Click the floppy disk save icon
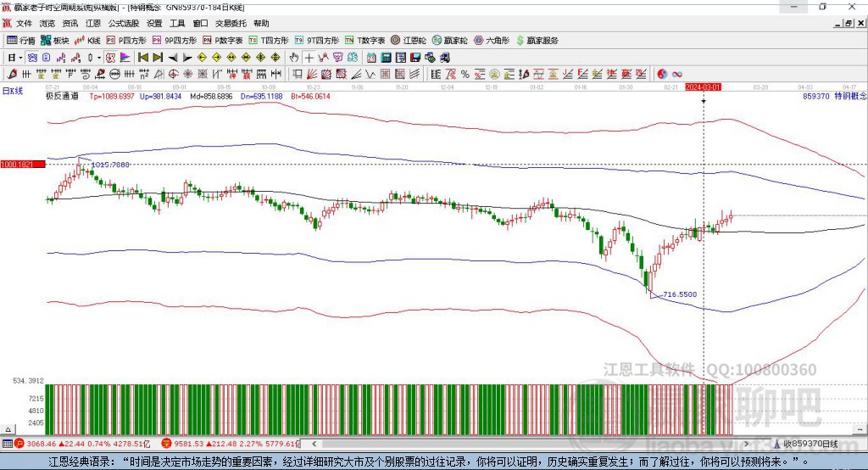This screenshot has width=868, height=470. click(415, 58)
